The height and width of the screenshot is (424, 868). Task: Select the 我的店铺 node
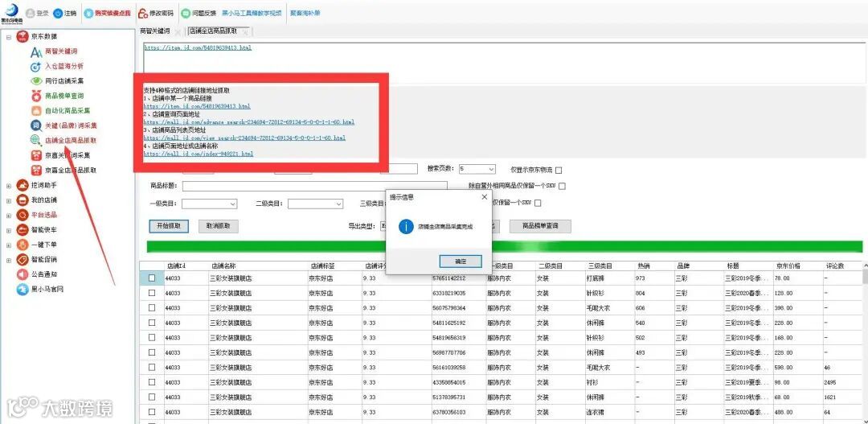(43, 200)
